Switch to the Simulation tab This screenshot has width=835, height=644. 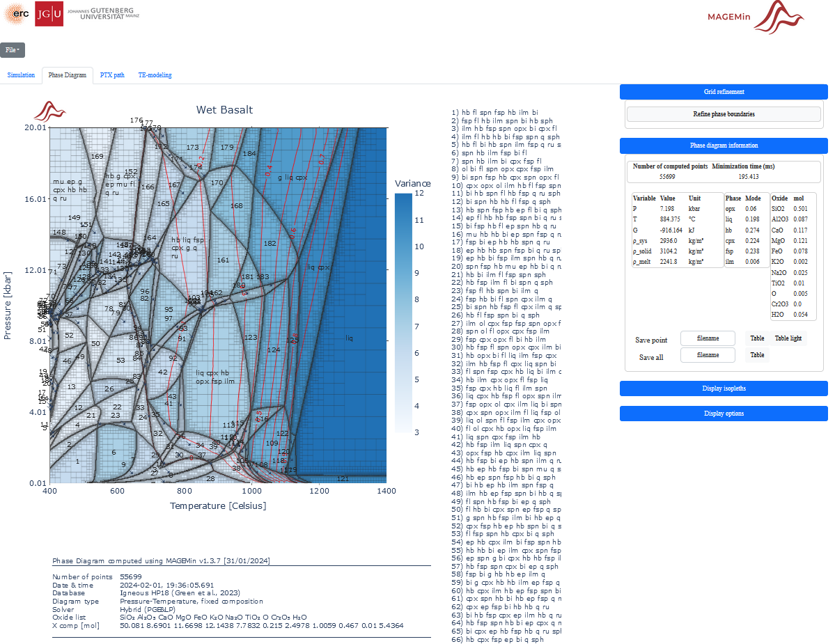[21, 75]
